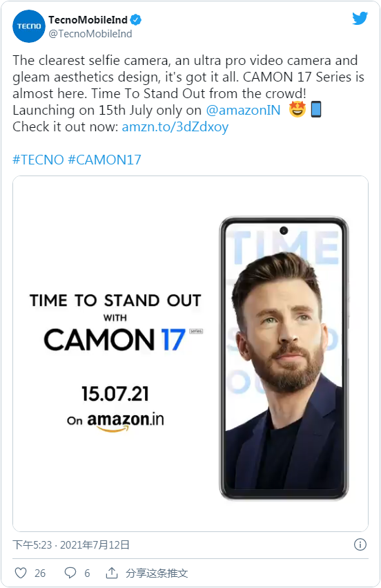
Task: View the reply count 6
Action: tap(87, 573)
